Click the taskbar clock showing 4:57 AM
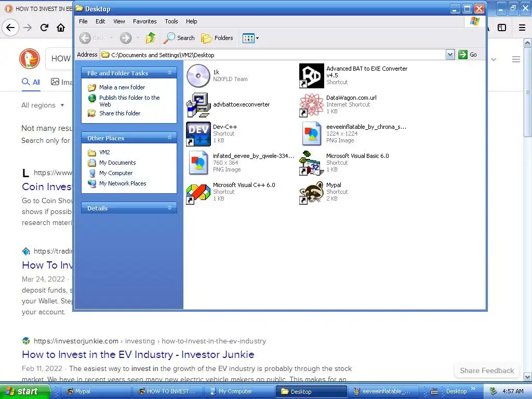The width and height of the screenshot is (532, 399). click(x=513, y=391)
